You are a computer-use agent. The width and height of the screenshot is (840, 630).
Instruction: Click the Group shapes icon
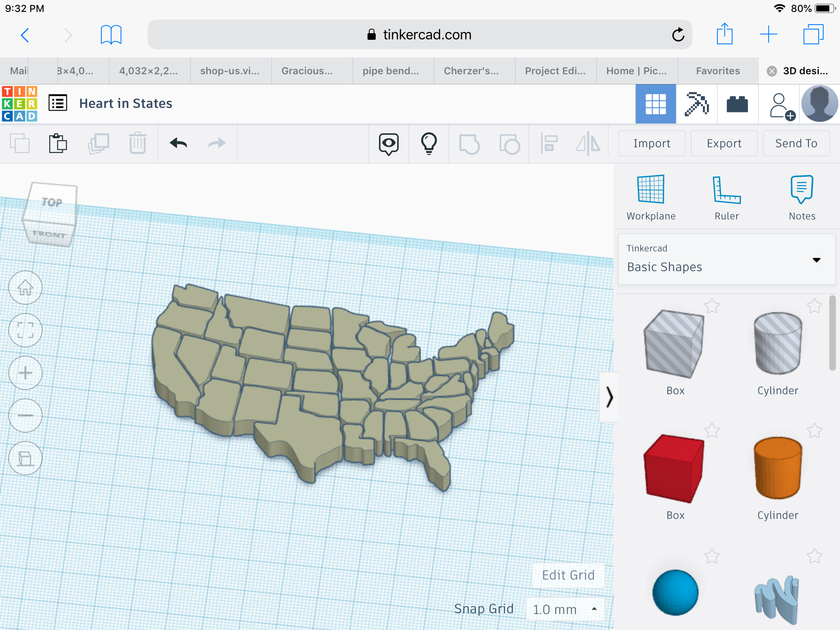pos(469,144)
